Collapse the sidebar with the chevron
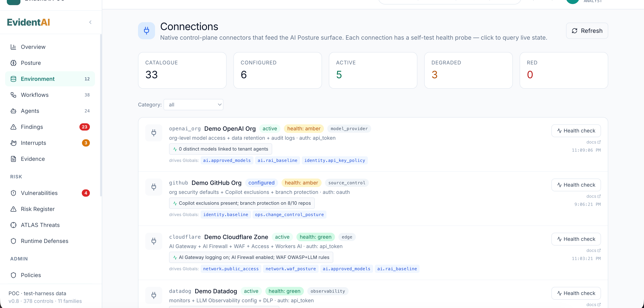Screen dimensions: 644x308 pos(90,22)
